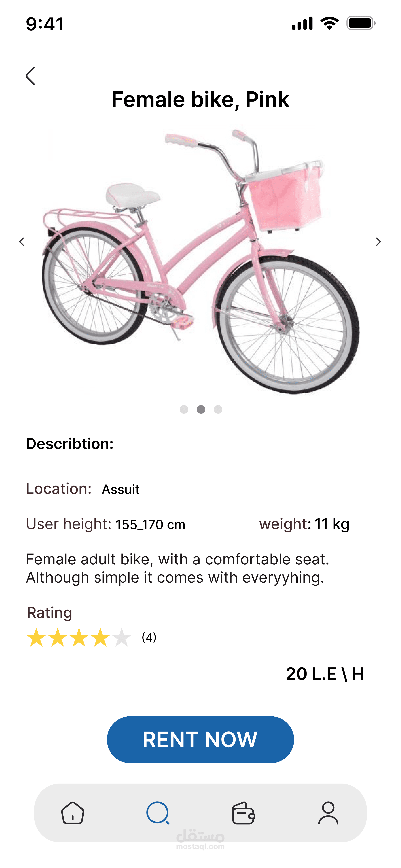Show the previous bike photo
This screenshot has width=401, height=868.
pos(22,242)
